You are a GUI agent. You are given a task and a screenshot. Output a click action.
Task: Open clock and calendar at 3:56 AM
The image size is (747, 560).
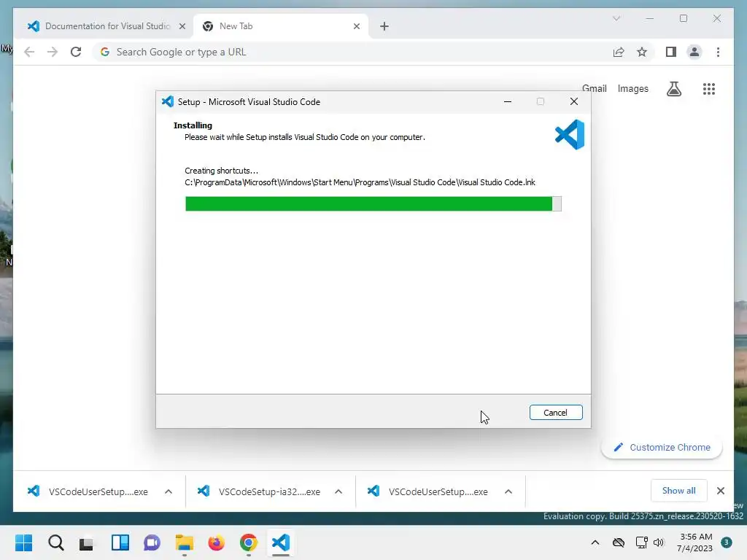[x=694, y=542]
